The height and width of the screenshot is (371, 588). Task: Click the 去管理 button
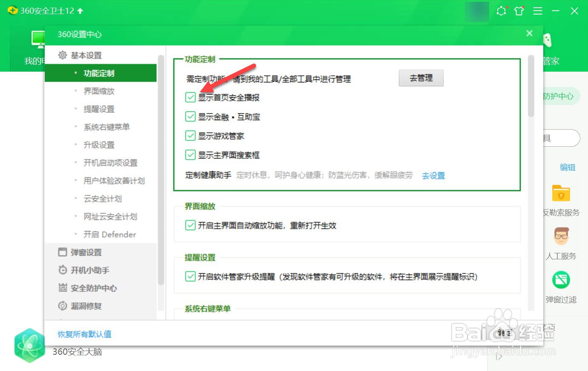pyautogui.click(x=421, y=78)
